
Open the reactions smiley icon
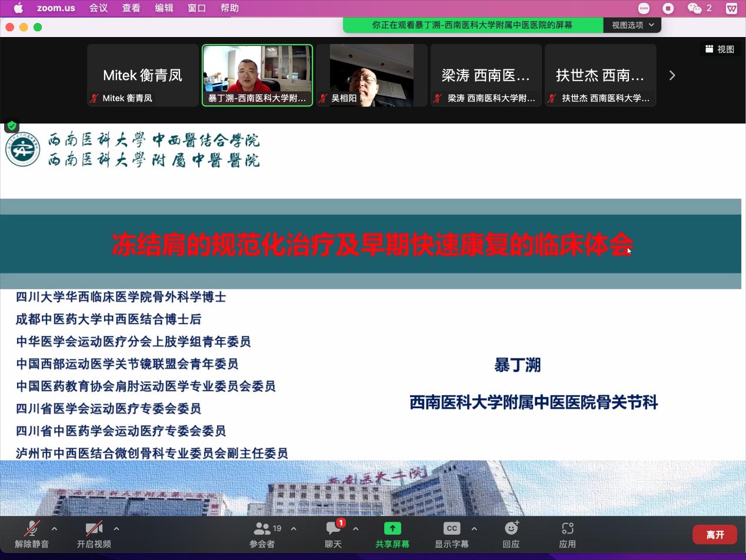pyautogui.click(x=511, y=529)
